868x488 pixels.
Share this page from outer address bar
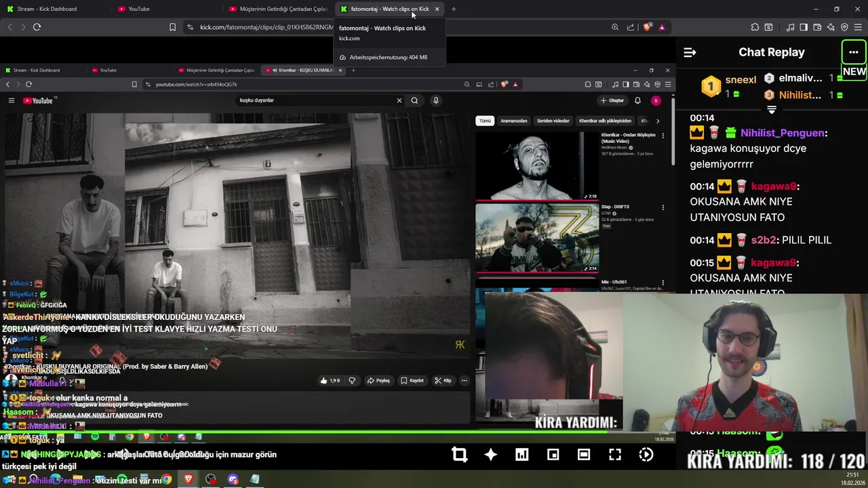pyautogui.click(x=631, y=27)
